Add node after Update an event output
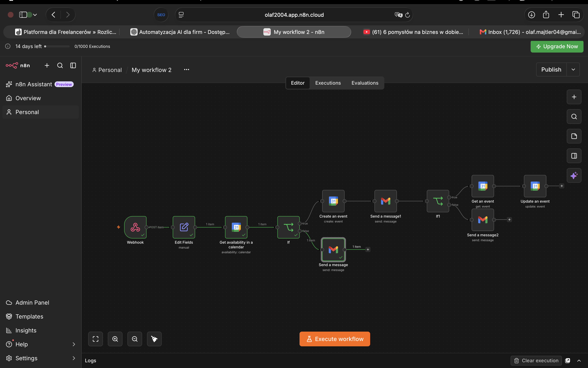This screenshot has width=588, height=368. click(x=561, y=186)
